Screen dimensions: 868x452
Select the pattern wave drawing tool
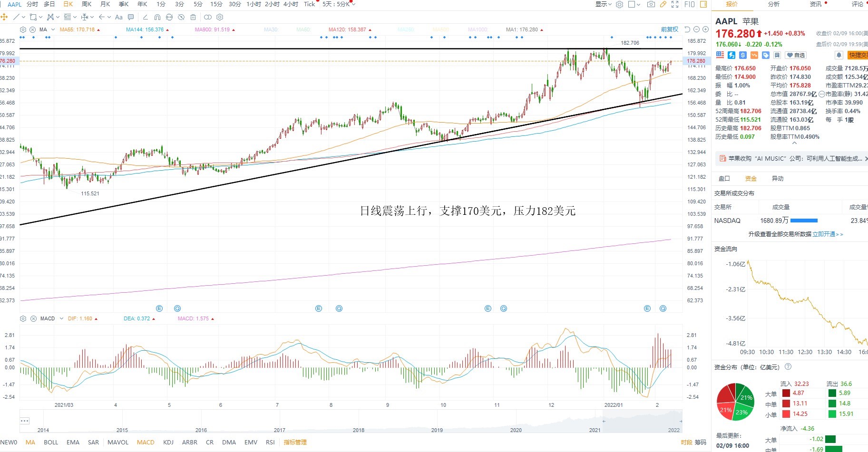pyautogui.click(x=50, y=17)
